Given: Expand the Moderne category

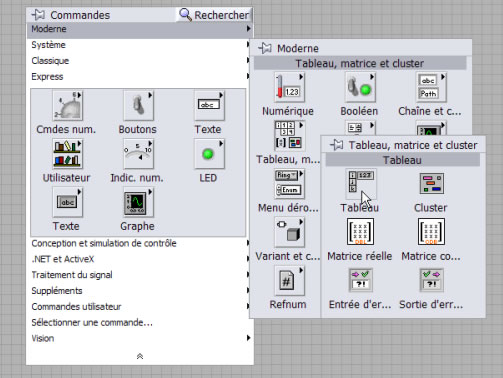Looking at the screenshot, I should point(140,29).
